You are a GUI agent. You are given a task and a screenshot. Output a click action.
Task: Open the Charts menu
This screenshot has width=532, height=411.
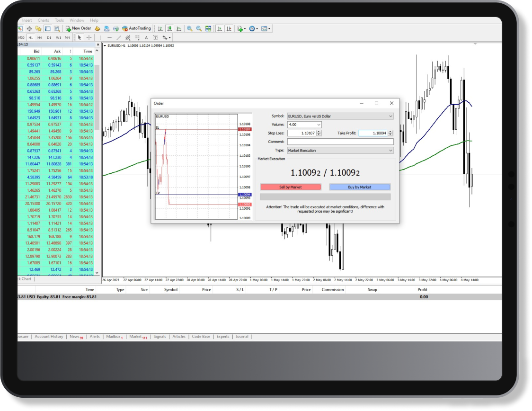[43, 20]
